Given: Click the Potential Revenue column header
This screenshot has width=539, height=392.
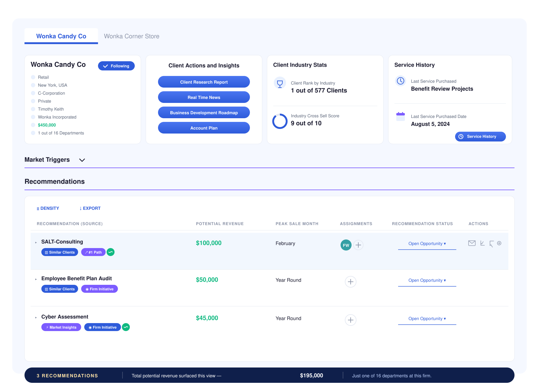Looking at the screenshot, I should (x=220, y=224).
